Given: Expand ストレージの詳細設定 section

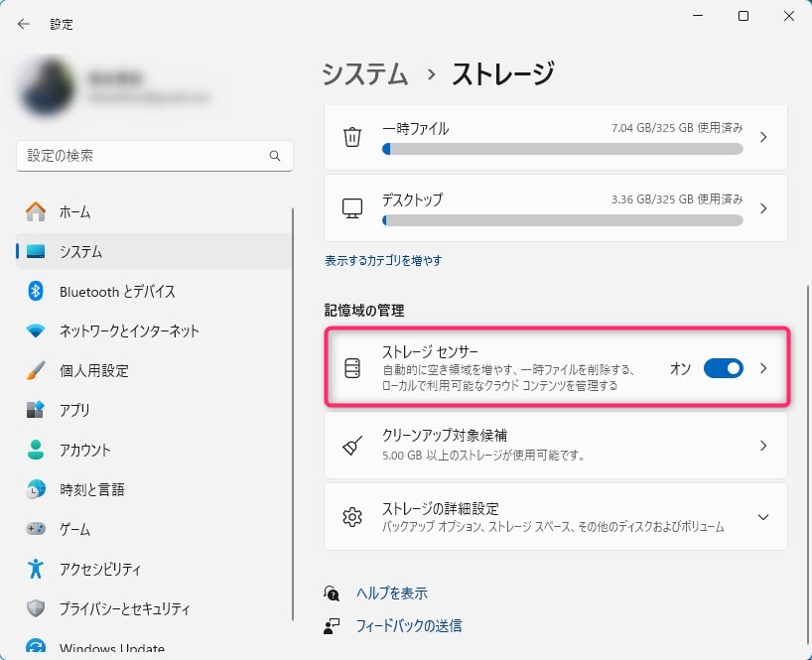Looking at the screenshot, I should (x=762, y=517).
